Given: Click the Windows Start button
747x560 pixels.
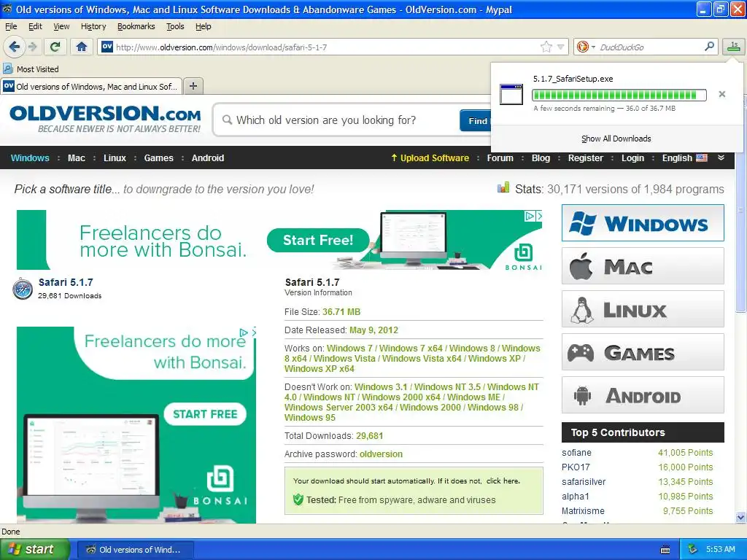Looking at the screenshot, I should pyautogui.click(x=35, y=549).
